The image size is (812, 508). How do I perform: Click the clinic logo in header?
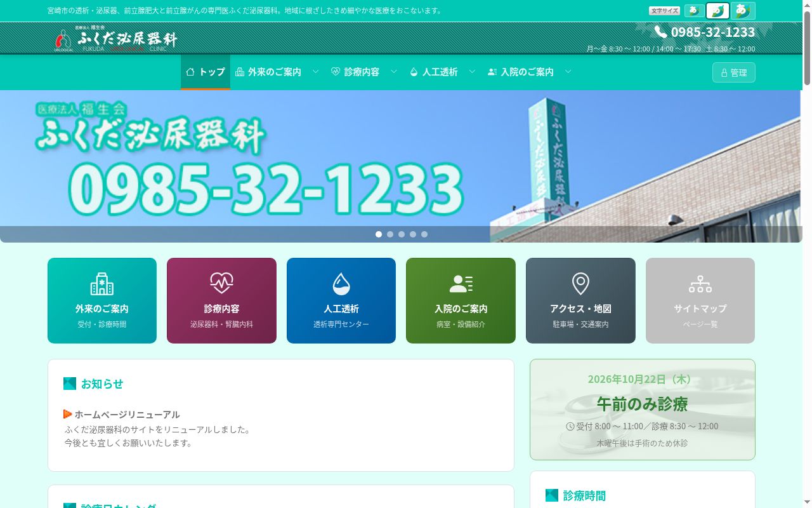tap(115, 39)
